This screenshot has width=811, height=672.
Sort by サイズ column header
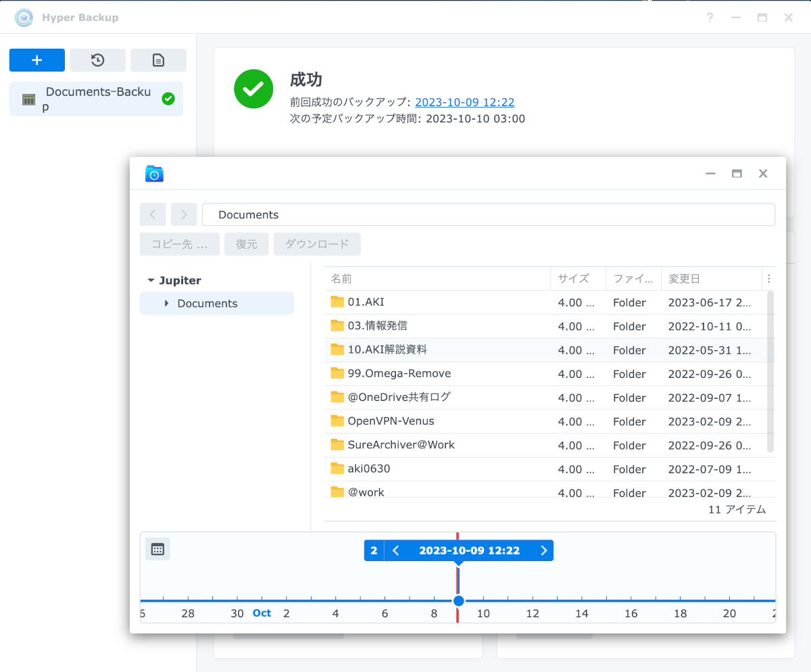579,279
